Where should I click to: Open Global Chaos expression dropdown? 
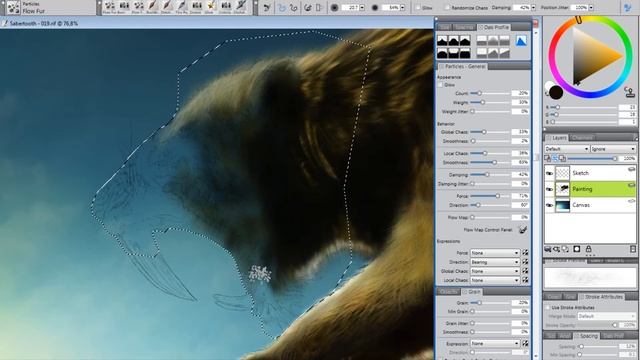(x=495, y=271)
